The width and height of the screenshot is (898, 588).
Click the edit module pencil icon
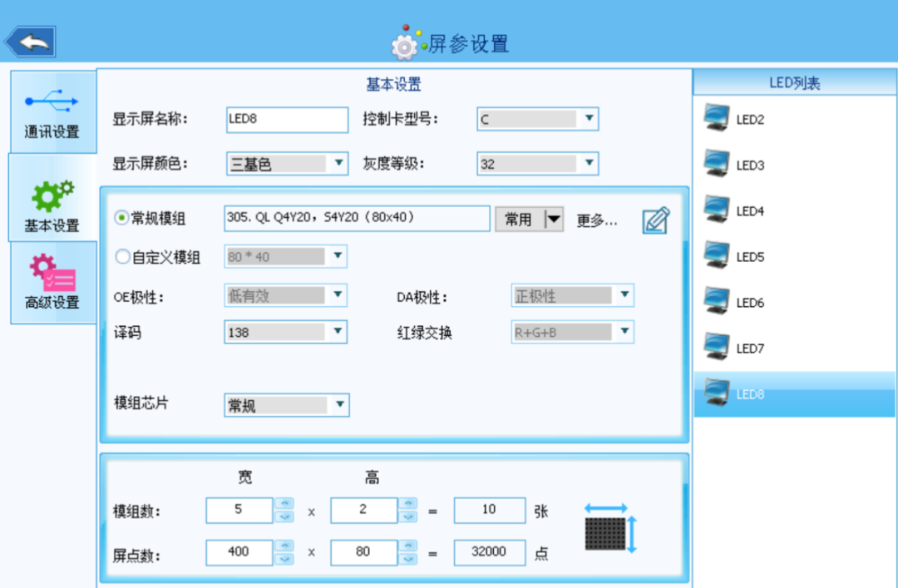pos(655,220)
